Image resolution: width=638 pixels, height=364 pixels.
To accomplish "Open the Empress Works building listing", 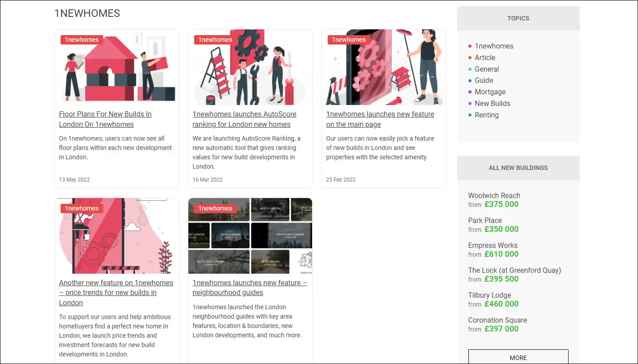I will point(492,245).
